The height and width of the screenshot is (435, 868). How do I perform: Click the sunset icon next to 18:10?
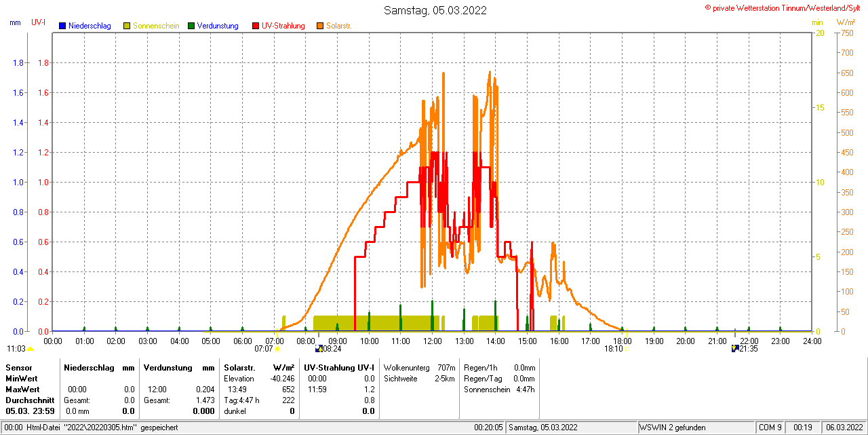click(x=627, y=349)
